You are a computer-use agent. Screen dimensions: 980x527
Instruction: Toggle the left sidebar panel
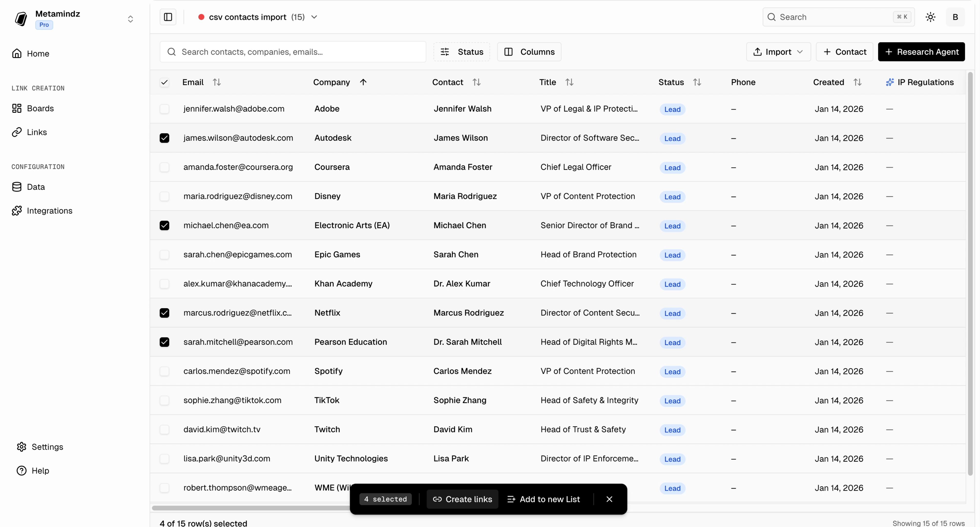coord(168,17)
